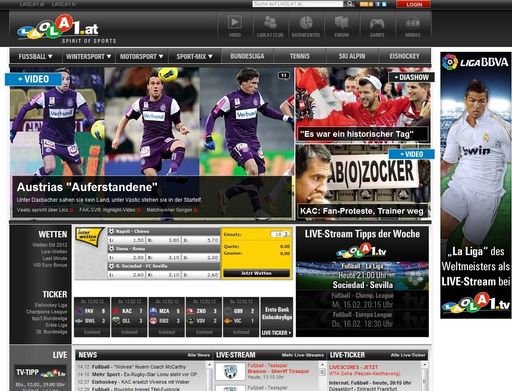Screen dimensions: 512x391
Task: Click the Interwetten logo
Action: tap(89, 237)
